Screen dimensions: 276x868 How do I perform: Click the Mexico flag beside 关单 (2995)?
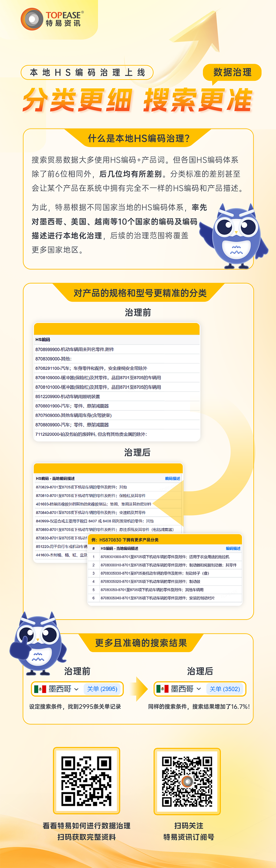point(40,689)
